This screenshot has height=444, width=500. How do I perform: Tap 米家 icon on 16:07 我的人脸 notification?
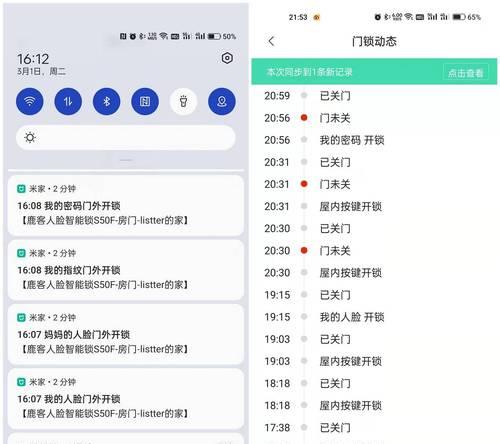(x=21, y=382)
